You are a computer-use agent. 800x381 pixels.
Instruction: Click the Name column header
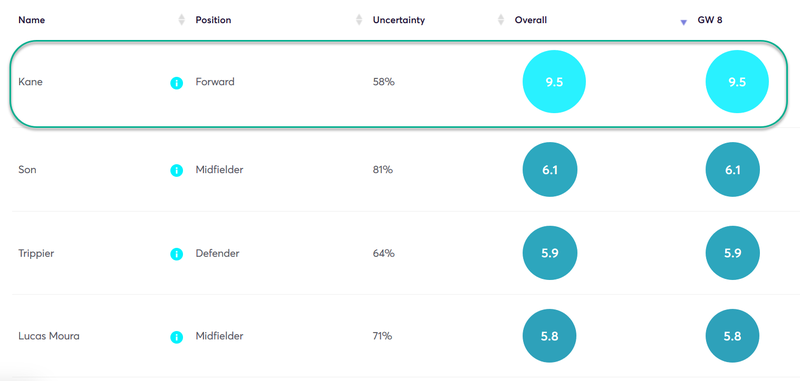pyautogui.click(x=32, y=20)
